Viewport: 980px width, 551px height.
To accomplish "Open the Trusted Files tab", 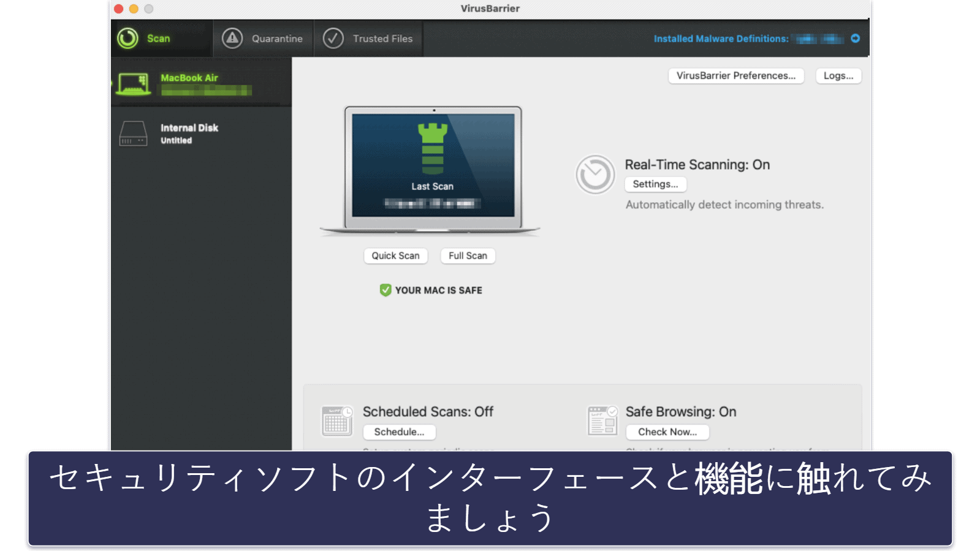I will [368, 39].
